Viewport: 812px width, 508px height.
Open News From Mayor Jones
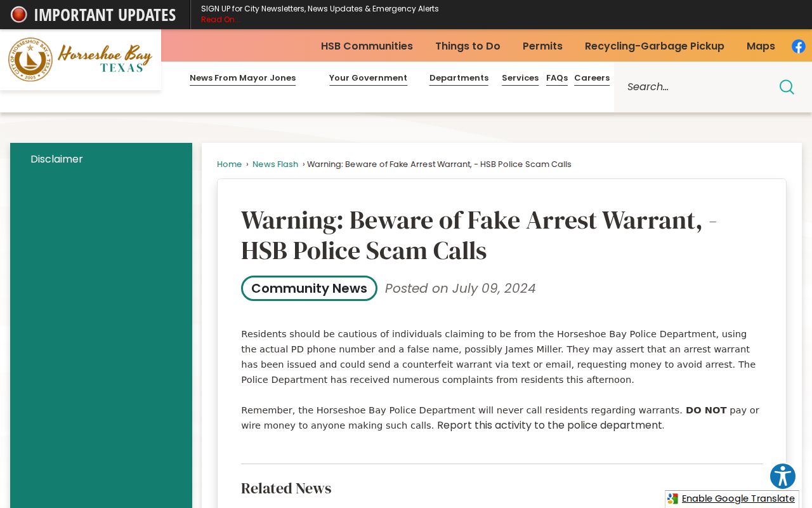tap(242, 78)
